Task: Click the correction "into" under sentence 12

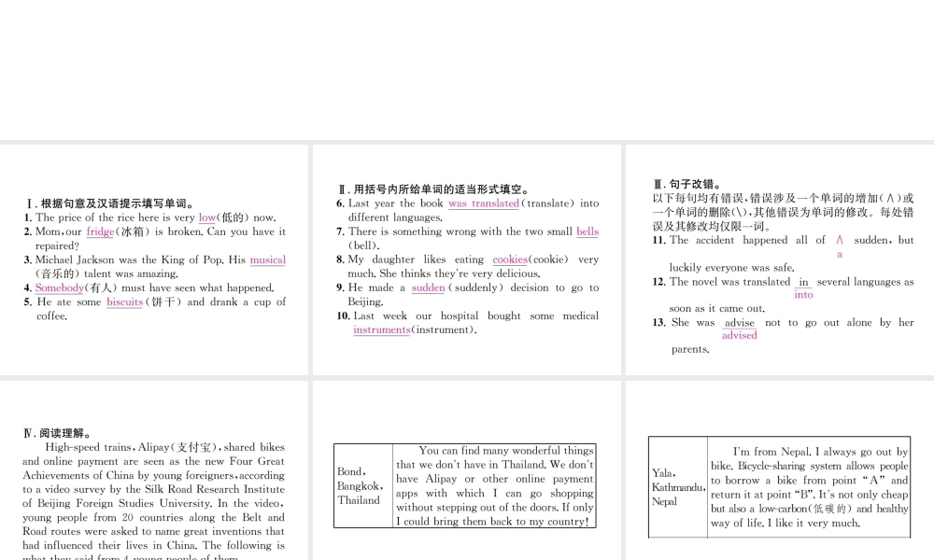Action: pos(803,295)
